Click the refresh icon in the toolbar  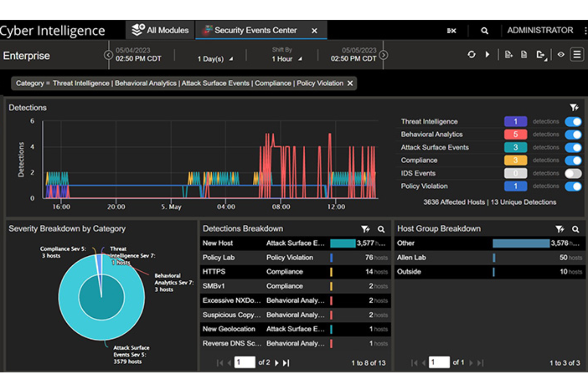tap(472, 54)
